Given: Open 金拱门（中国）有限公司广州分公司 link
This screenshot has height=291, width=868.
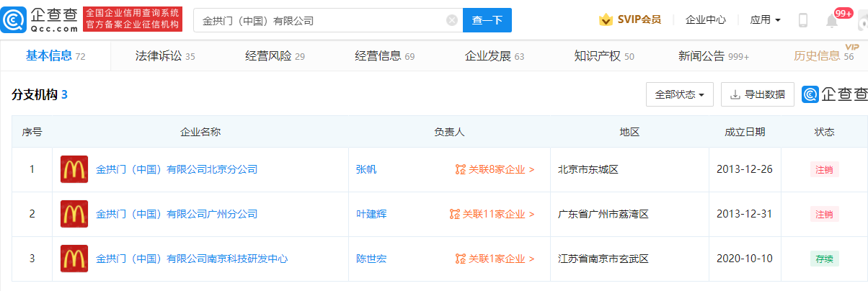Looking at the screenshot, I should click(x=177, y=214).
